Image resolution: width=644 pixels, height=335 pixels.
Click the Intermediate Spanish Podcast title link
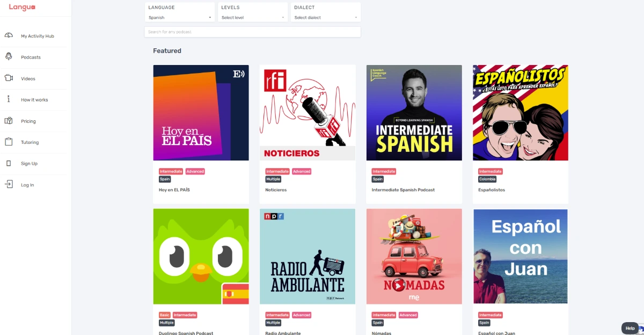[403, 190]
